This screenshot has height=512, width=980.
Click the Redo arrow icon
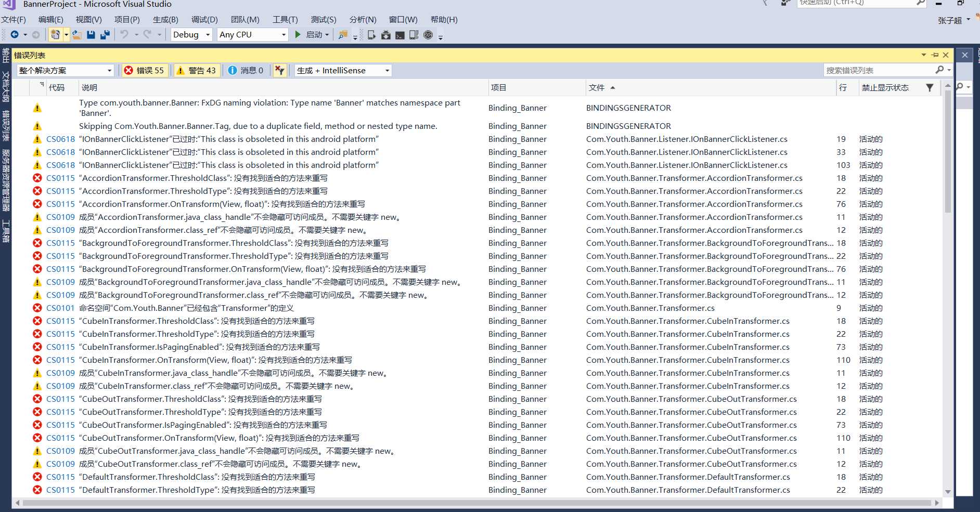click(147, 35)
